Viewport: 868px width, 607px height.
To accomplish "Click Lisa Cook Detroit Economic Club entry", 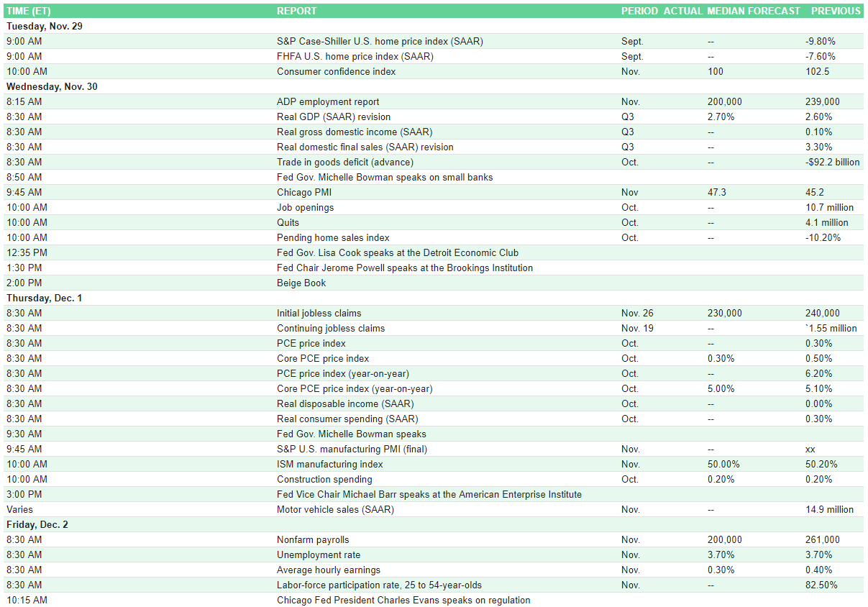I will (398, 252).
